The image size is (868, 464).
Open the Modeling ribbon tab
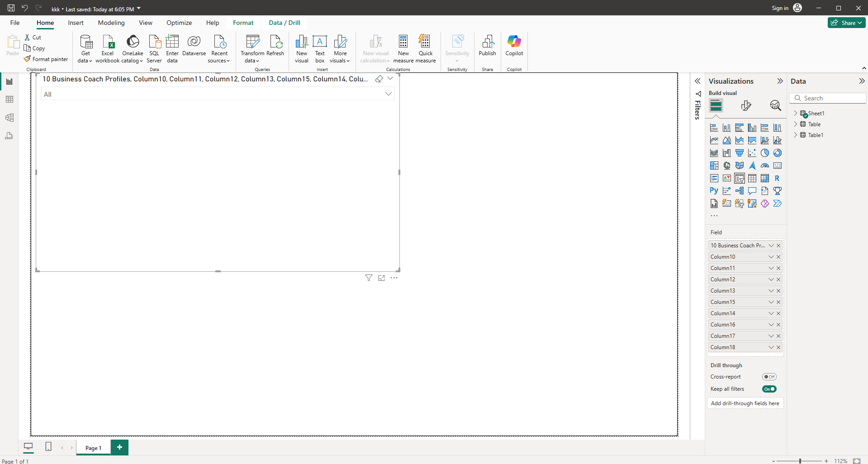click(111, 23)
